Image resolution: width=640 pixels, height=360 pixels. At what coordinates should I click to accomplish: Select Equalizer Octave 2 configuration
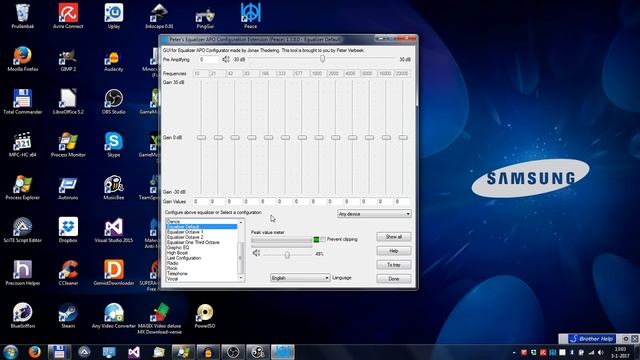[185, 237]
